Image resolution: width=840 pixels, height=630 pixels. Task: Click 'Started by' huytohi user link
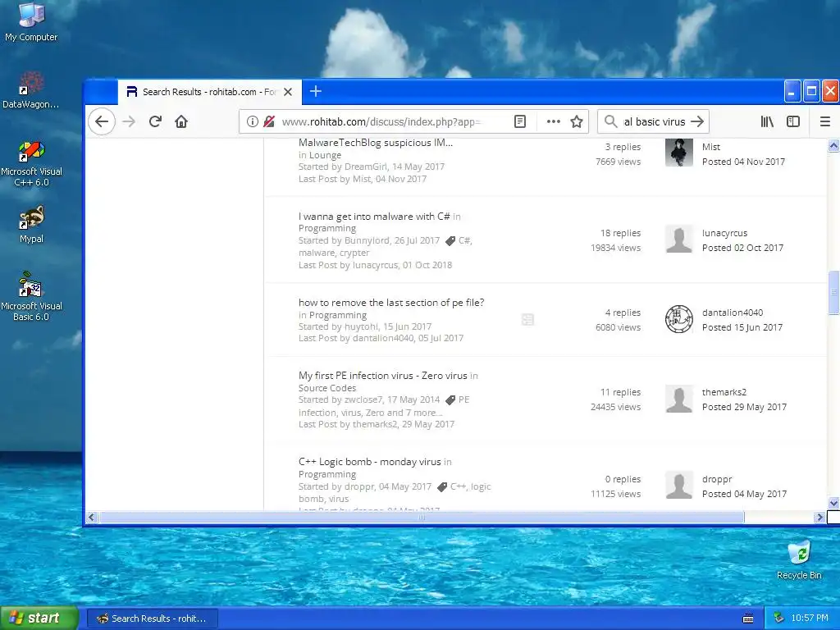click(x=362, y=326)
